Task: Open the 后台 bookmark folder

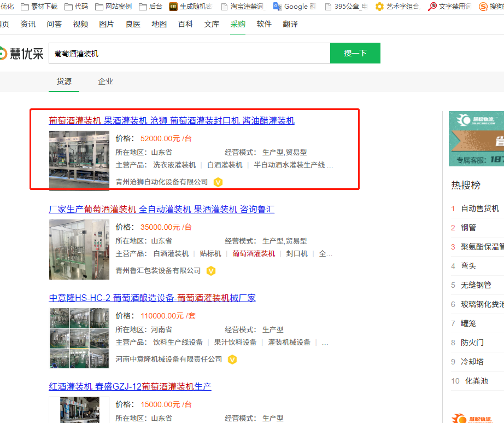Action: coord(150,7)
